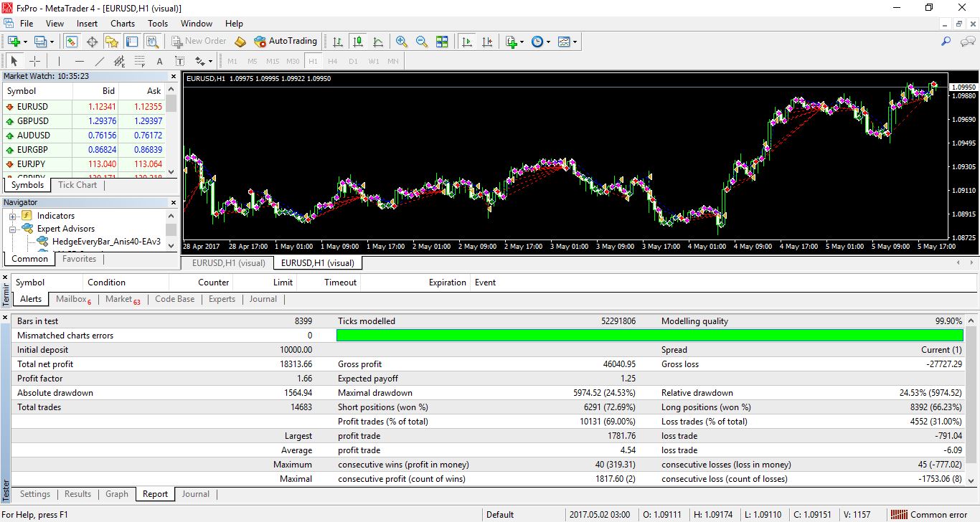Toggle the Terminal window button

131,42
